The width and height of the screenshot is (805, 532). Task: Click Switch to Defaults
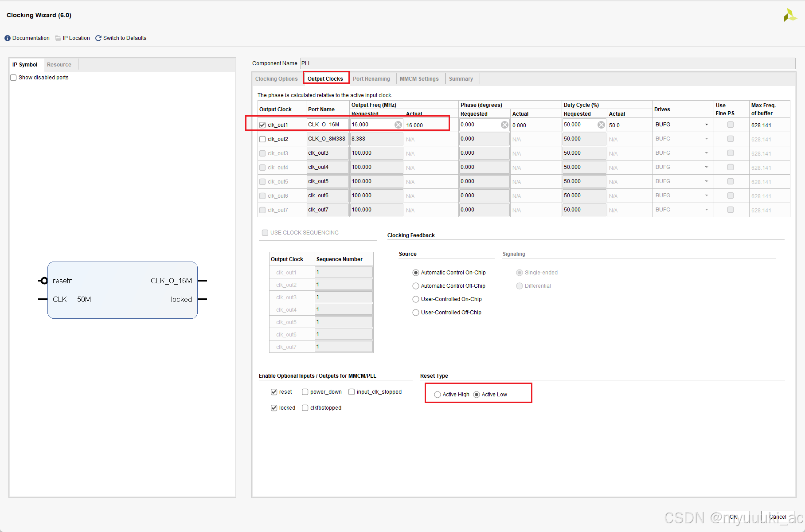(125, 38)
